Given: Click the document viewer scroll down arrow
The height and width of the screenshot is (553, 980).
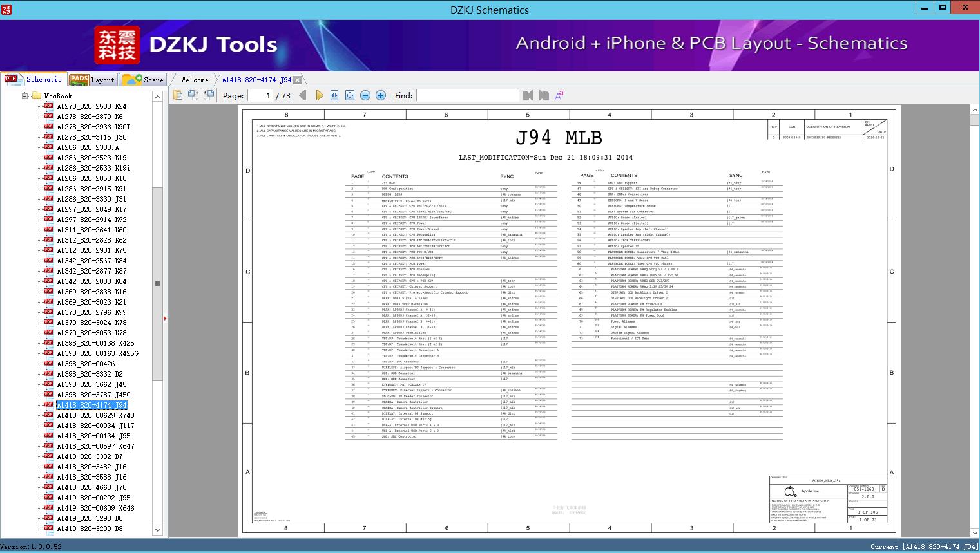Looking at the screenshot, I should click(974, 533).
